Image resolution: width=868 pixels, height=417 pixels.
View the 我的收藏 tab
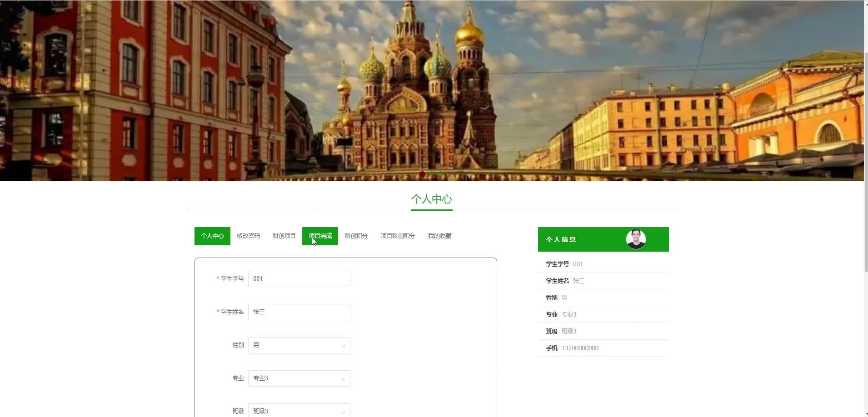(439, 236)
